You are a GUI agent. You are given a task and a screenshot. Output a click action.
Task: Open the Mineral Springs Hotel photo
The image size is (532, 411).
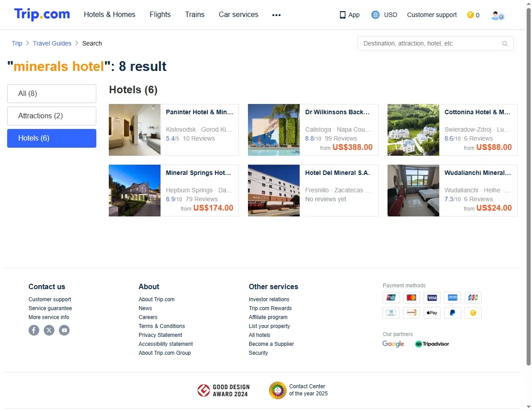coord(135,191)
